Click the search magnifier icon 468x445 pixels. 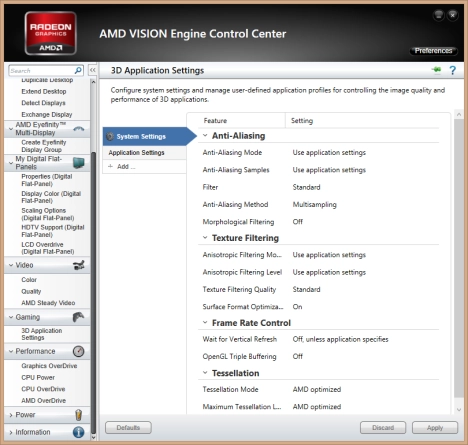[x=78, y=70]
